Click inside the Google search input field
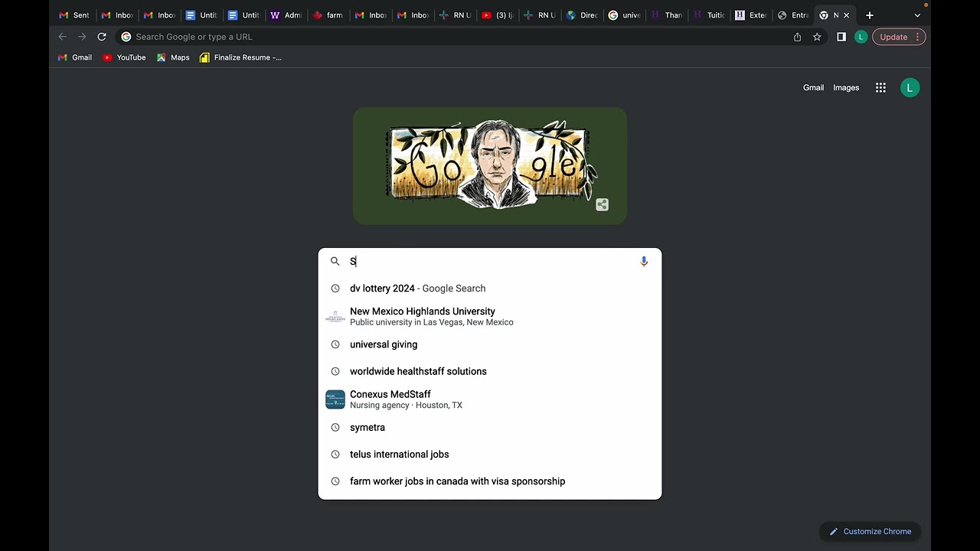Screen dimensions: 980x551 [x=490, y=261]
